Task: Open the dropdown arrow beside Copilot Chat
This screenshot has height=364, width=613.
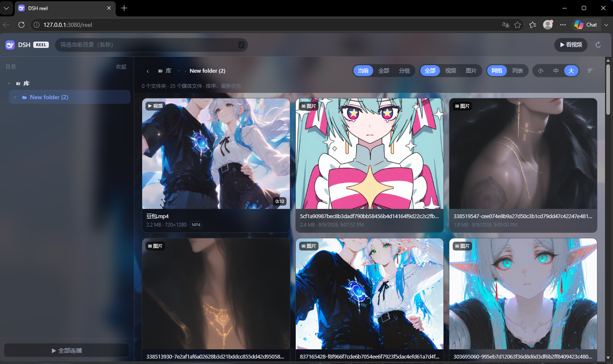Action: click(x=606, y=25)
